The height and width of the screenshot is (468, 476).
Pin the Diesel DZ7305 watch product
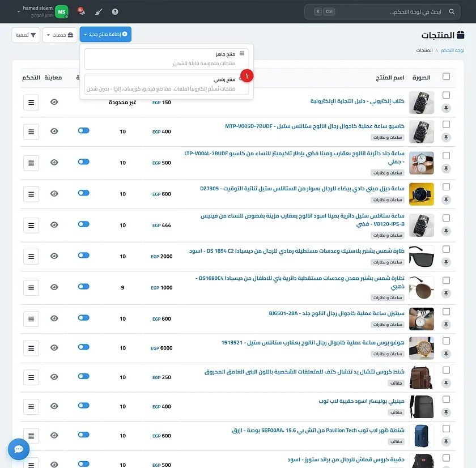(446, 199)
